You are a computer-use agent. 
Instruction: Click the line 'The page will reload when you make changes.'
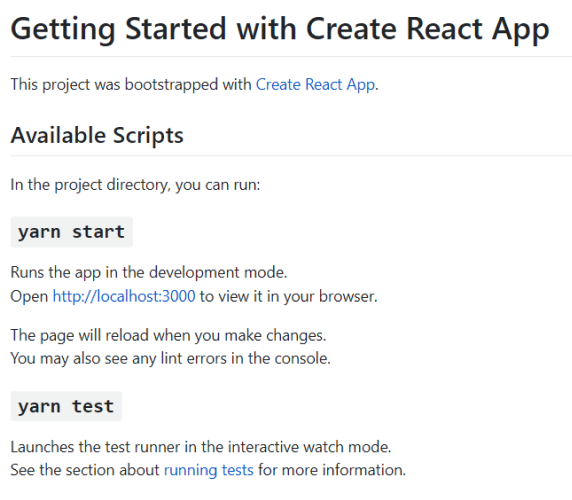click(x=168, y=335)
